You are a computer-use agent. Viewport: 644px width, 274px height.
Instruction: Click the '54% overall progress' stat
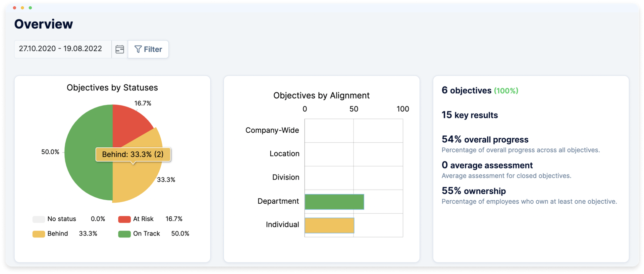point(485,139)
